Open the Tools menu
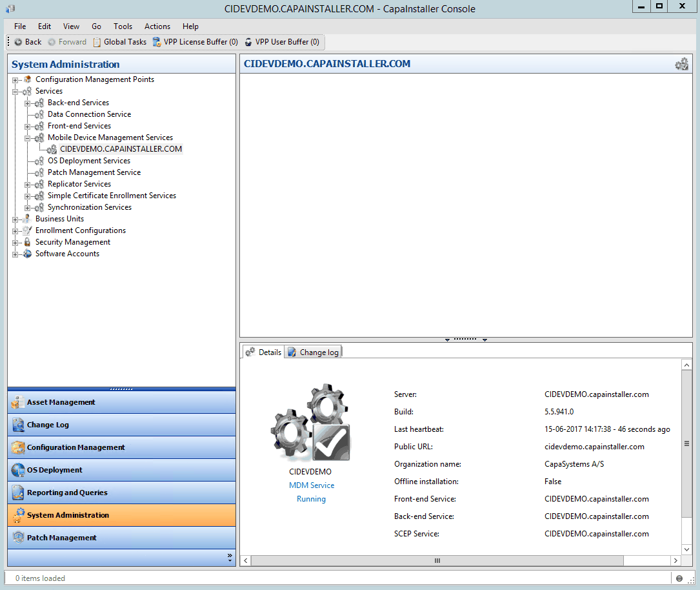 [123, 26]
